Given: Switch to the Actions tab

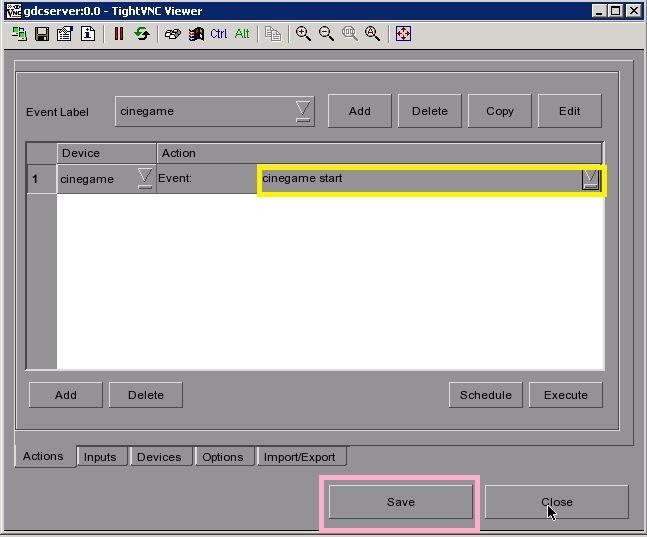Looking at the screenshot, I should (x=45, y=456).
